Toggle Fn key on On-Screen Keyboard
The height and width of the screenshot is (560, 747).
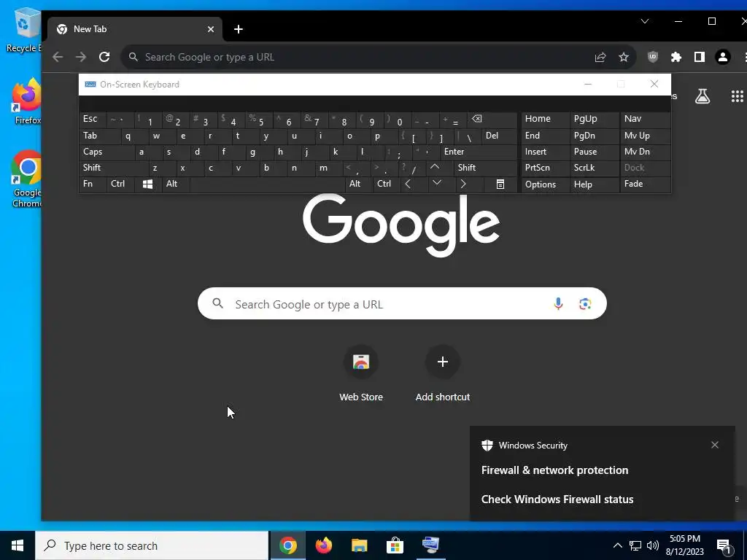[93, 184]
